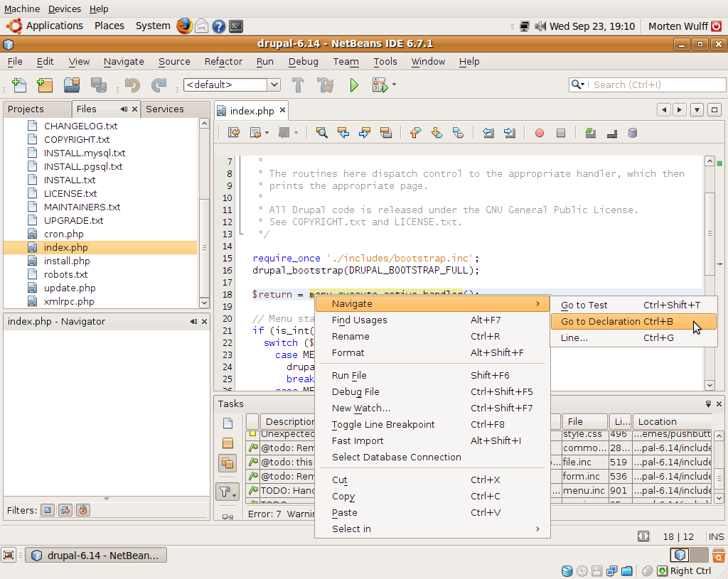Click the Debug Main Project icon

pyautogui.click(x=380, y=85)
